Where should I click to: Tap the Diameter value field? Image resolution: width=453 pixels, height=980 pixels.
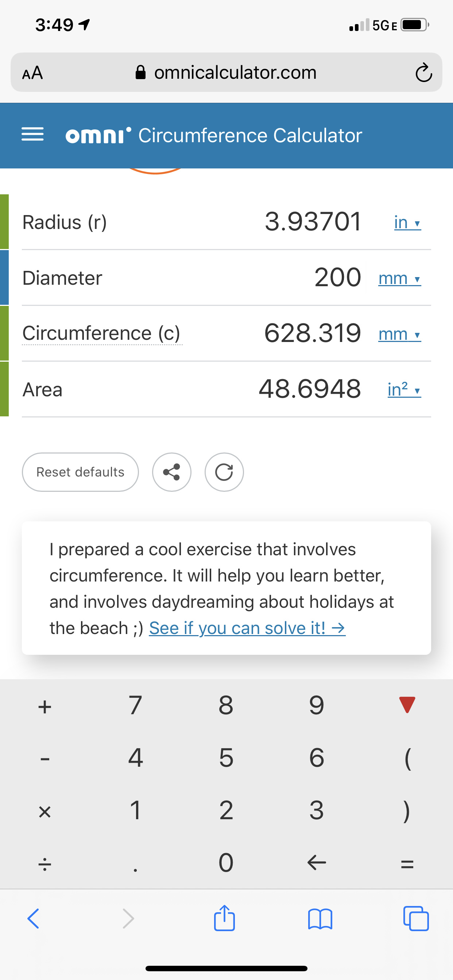coord(337,277)
